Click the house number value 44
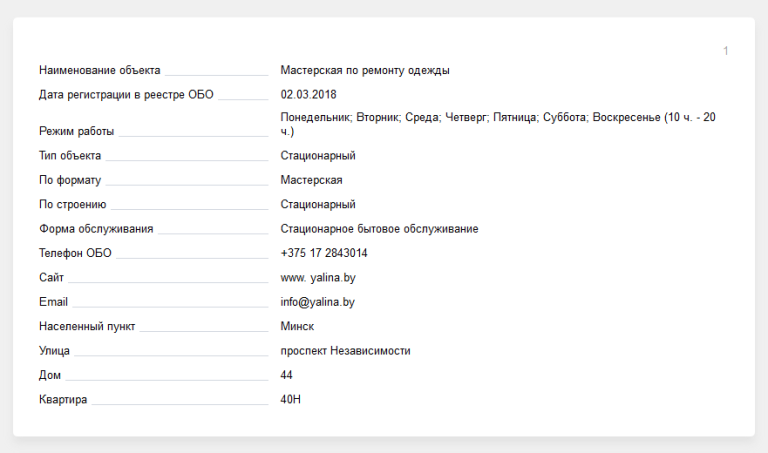 click(x=288, y=375)
